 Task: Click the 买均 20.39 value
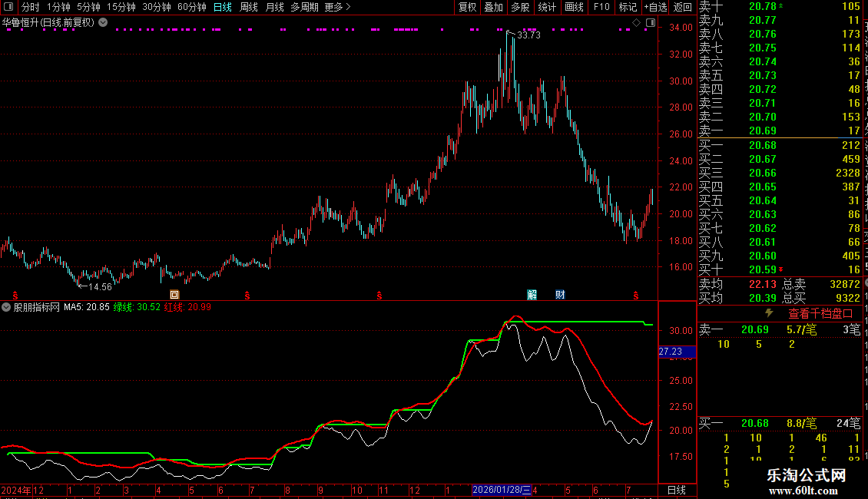(763, 298)
